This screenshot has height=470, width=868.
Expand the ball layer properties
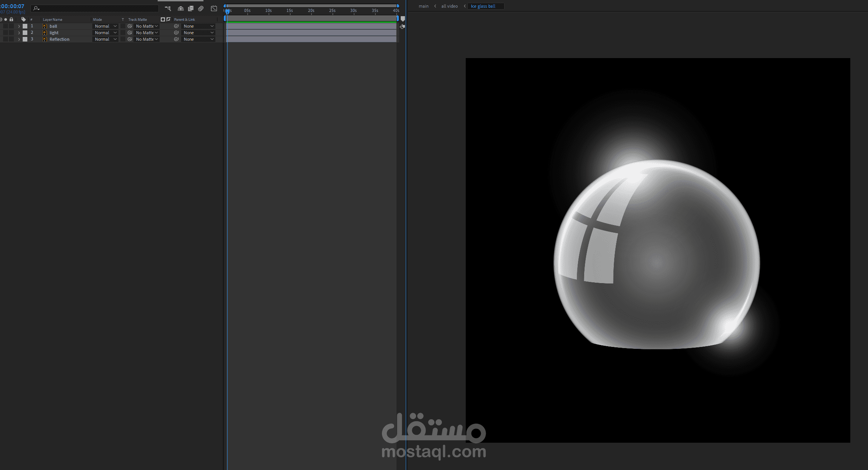pos(19,26)
